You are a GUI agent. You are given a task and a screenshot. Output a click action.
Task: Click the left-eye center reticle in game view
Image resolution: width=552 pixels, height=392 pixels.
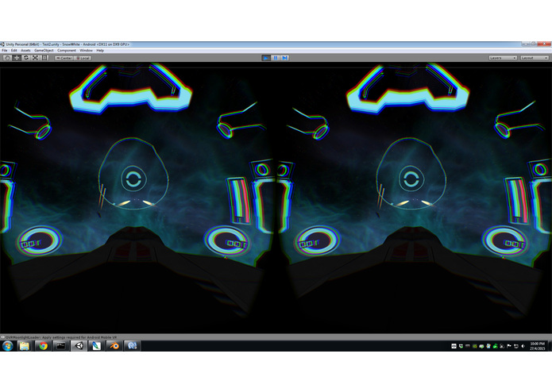[x=133, y=179]
